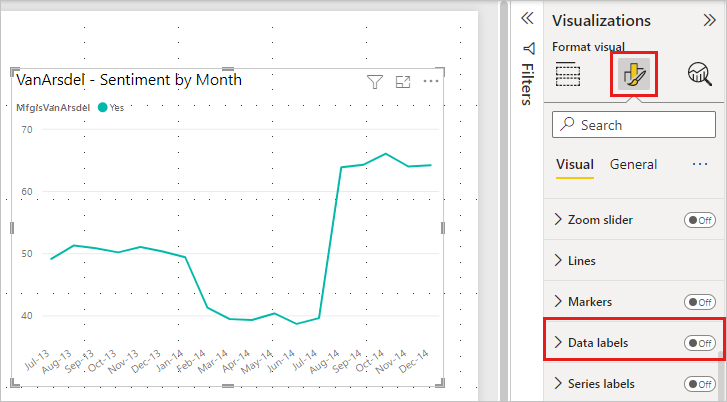Click the Yes legend label

117,108
